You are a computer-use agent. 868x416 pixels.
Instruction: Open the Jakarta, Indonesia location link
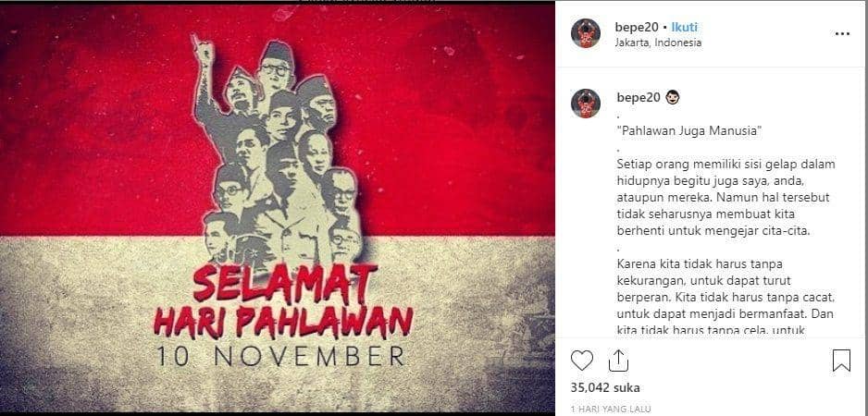pos(658,43)
